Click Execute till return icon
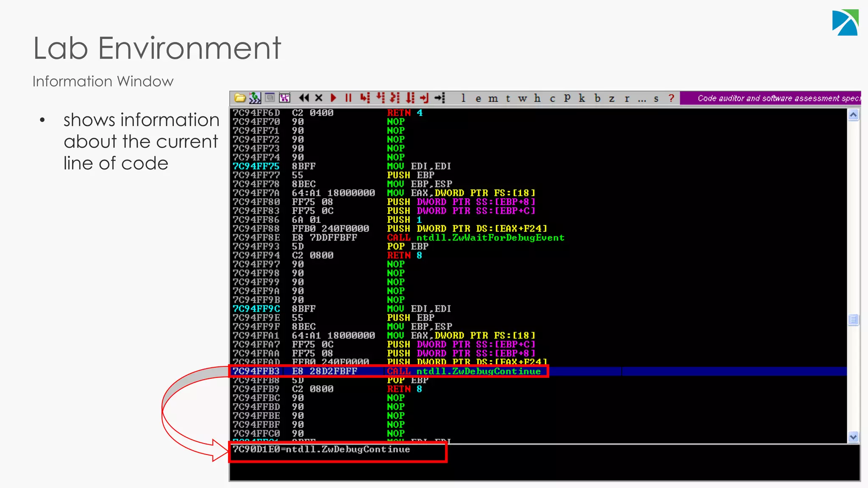The width and height of the screenshot is (868, 488). point(424,98)
